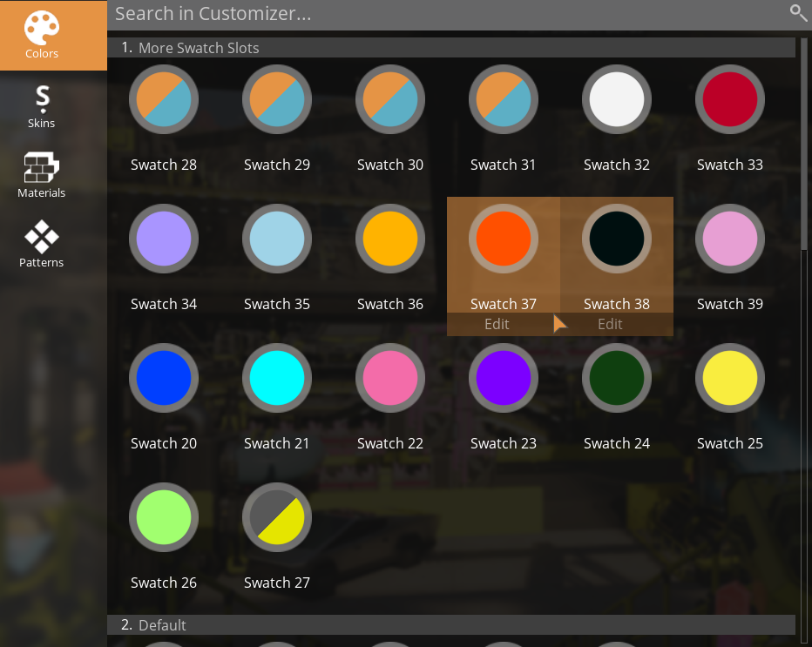The height and width of the screenshot is (647, 812).
Task: Select Swatch 30 color circle
Action: click(390, 99)
